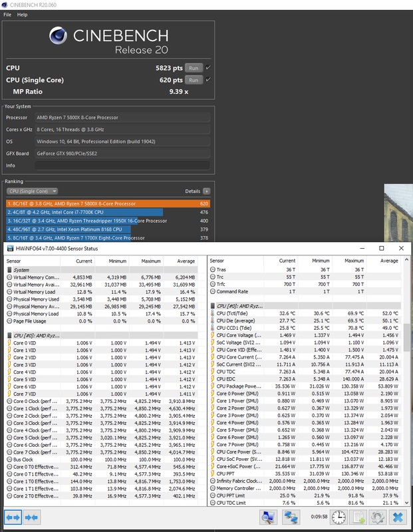Image resolution: width=413 pixels, height=532 pixels.
Task: Toggle the checkbox next to CPU Run
Action: 208,68
